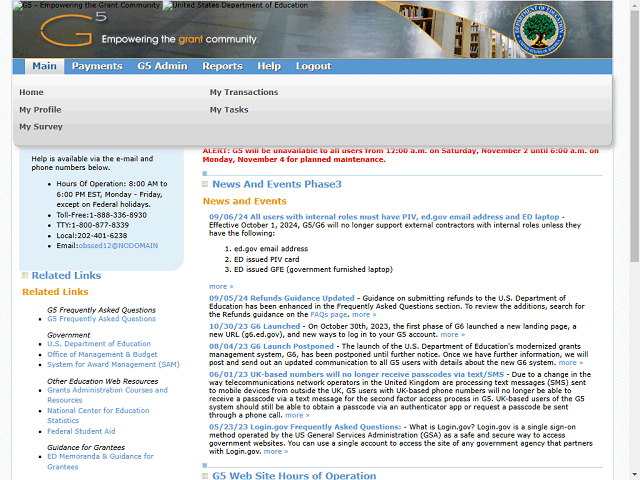Open 08/04/23 G6 Launch Postponed headline

[271, 347]
